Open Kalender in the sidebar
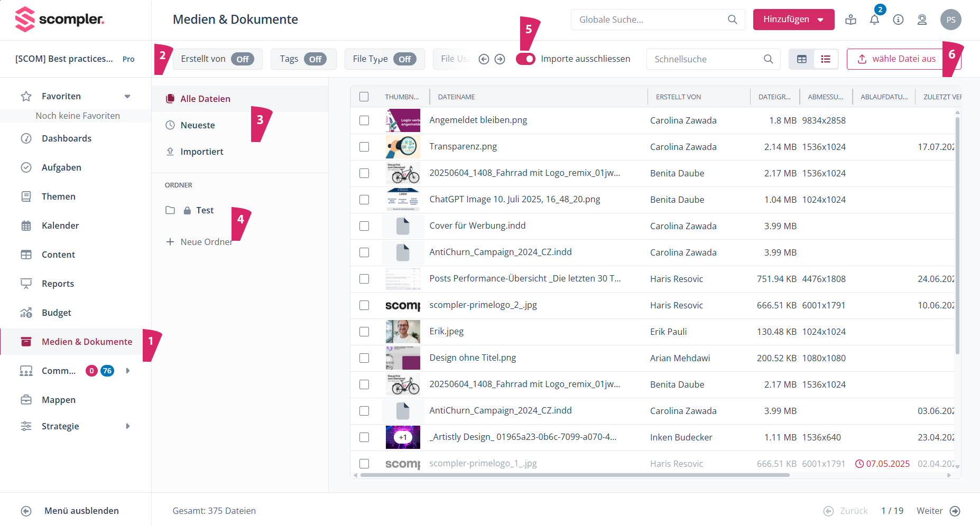 pos(60,226)
